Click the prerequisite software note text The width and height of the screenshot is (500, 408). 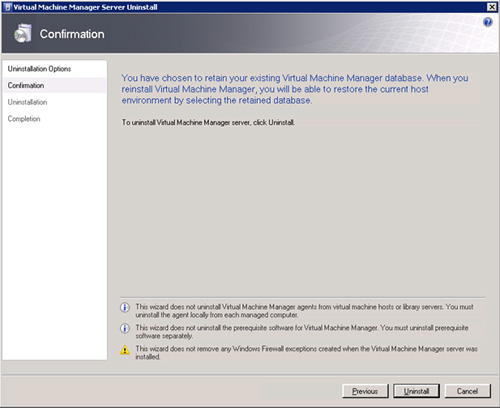coord(302,332)
